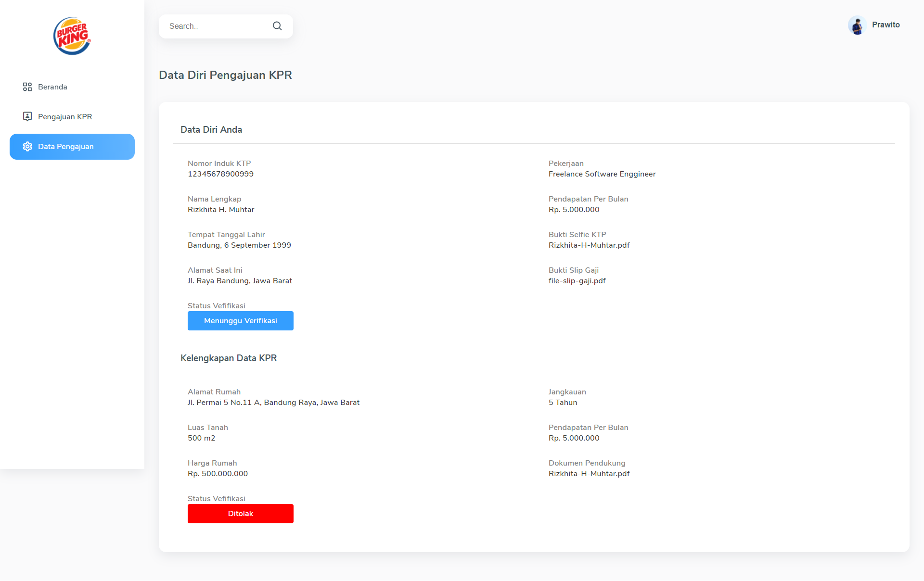Click the red Ditolak status button

240,514
